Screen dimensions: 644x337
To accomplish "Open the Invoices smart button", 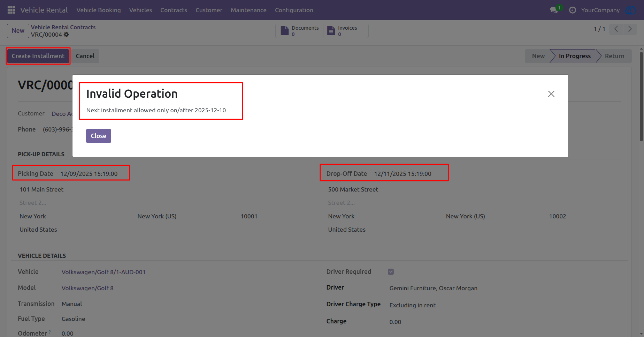I will tap(346, 31).
